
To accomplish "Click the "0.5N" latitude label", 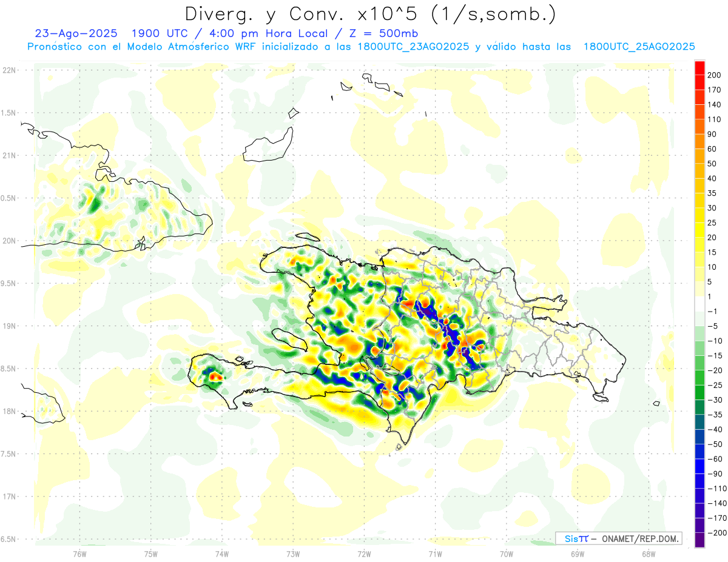I will (x=8, y=198).
